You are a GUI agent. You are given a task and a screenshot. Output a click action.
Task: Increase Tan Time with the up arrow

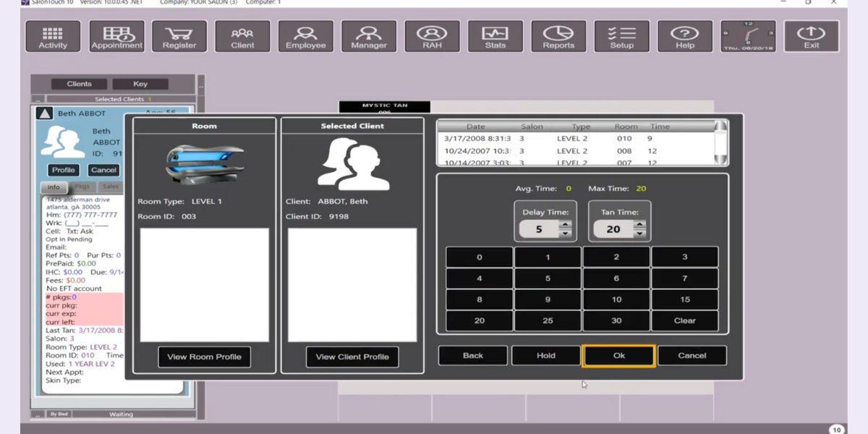[x=639, y=225]
